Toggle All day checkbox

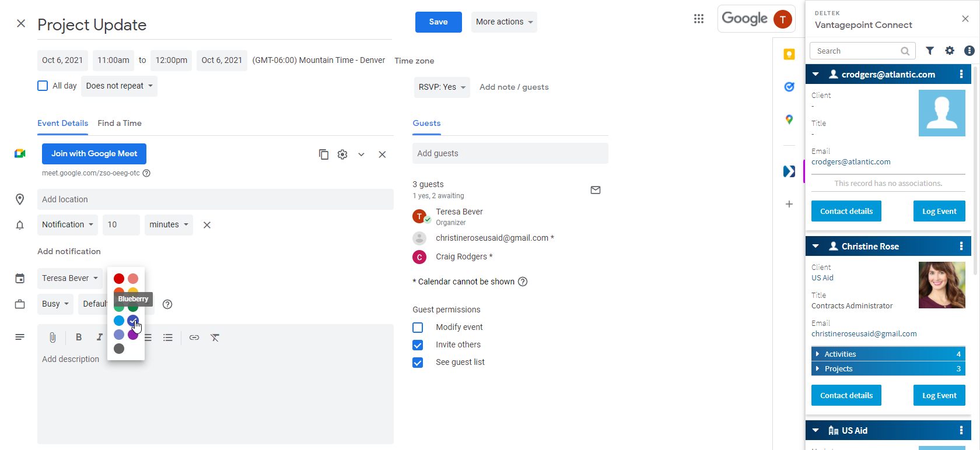pyautogui.click(x=43, y=86)
